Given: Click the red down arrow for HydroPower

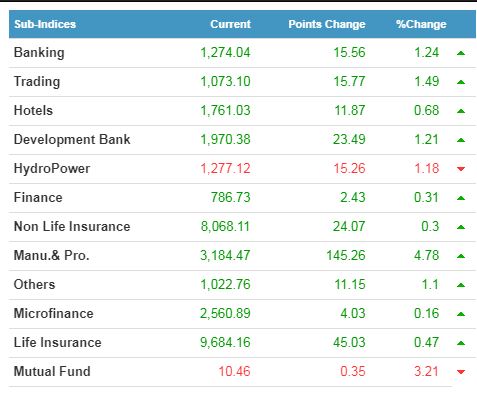Looking at the screenshot, I should [x=461, y=169].
